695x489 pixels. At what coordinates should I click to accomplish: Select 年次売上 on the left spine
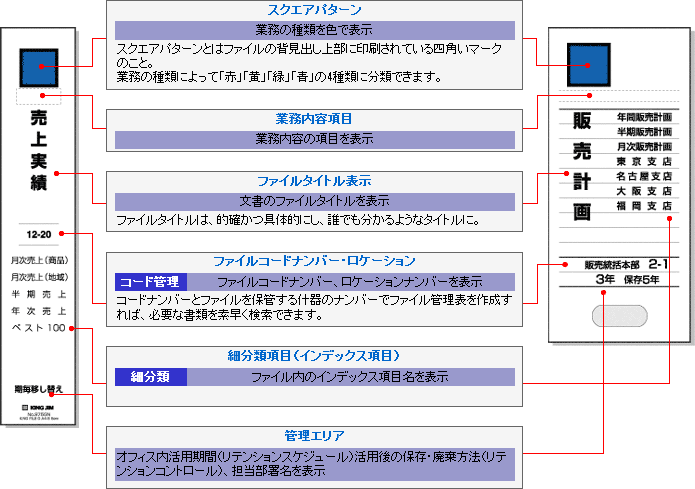click(39, 311)
